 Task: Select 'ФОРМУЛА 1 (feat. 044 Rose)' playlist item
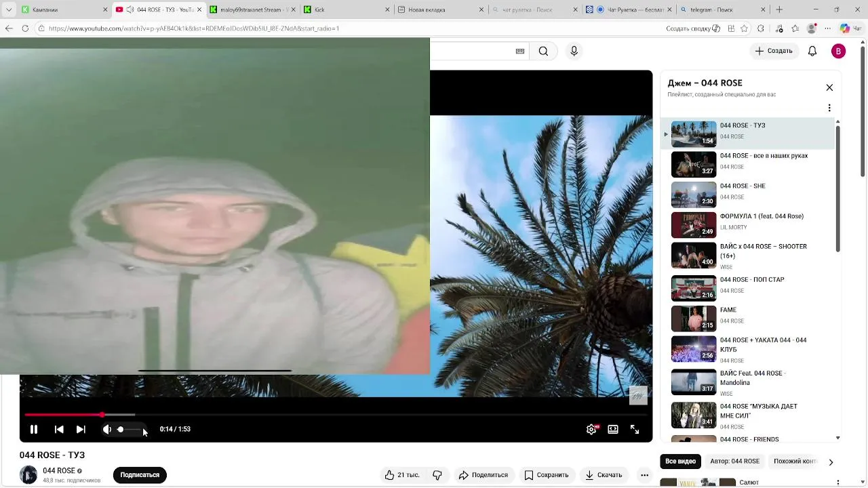pyautogui.click(x=748, y=225)
